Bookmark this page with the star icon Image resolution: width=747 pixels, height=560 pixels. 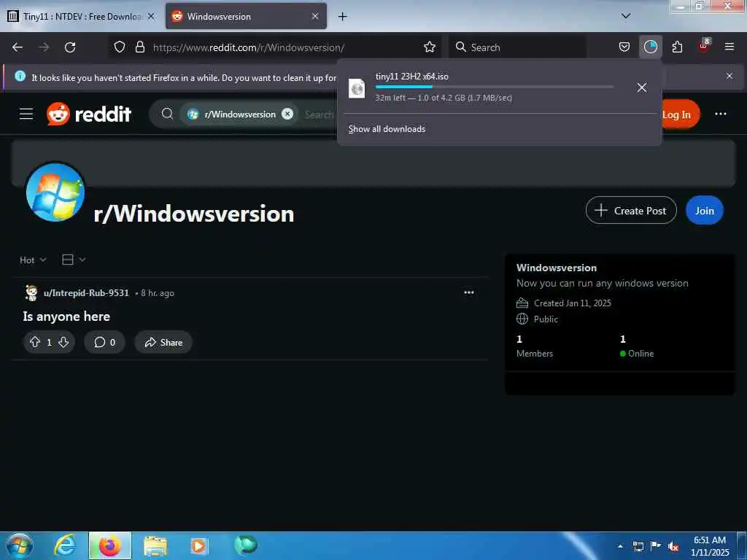click(x=429, y=47)
